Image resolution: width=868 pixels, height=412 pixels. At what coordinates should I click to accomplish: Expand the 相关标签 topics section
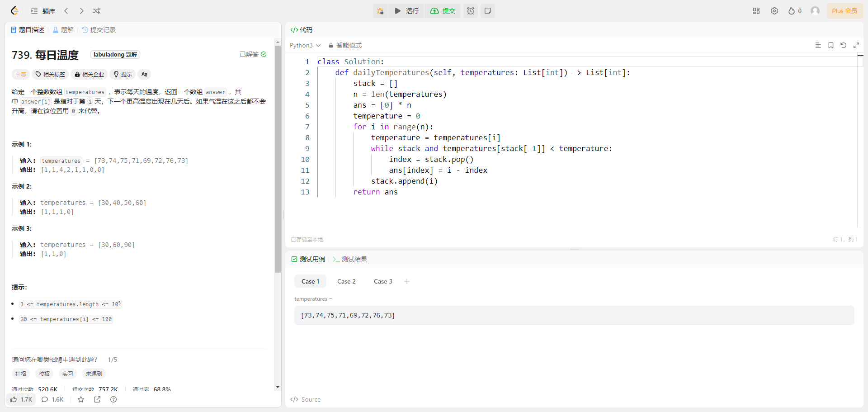[50, 74]
